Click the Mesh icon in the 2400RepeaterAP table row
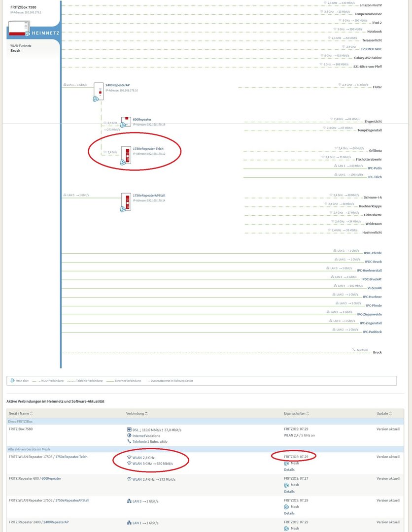 [x=286, y=529]
